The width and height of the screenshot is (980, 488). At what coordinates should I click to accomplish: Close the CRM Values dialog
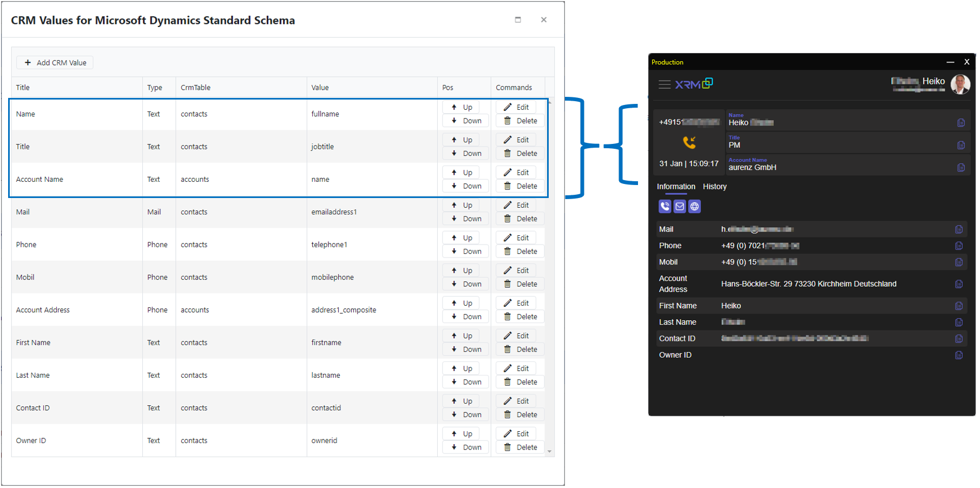544,20
